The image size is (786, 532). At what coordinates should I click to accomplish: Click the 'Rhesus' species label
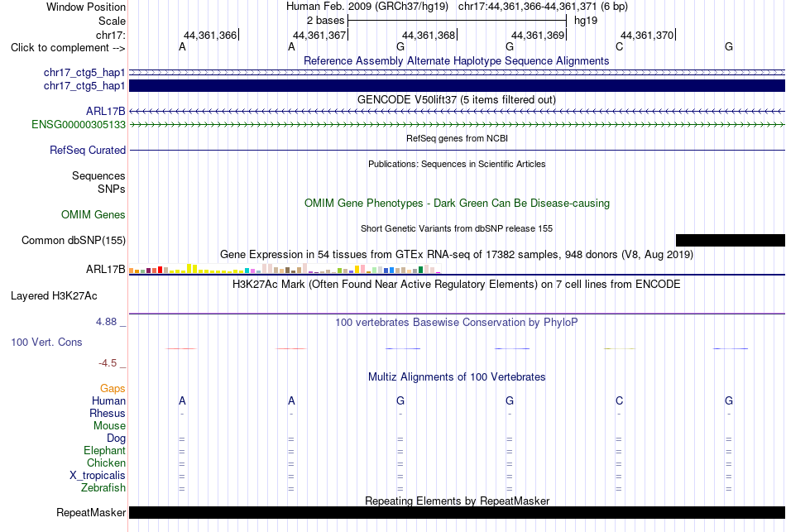[x=108, y=413]
